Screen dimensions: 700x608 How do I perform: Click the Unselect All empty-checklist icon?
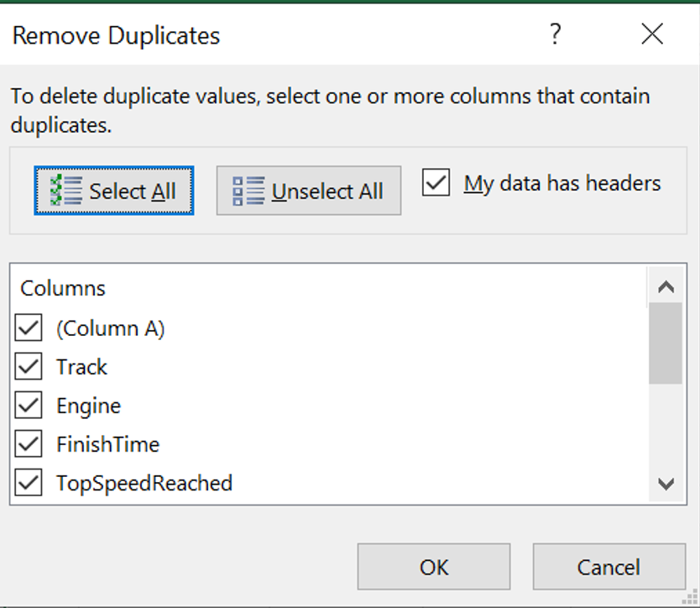tap(248, 191)
